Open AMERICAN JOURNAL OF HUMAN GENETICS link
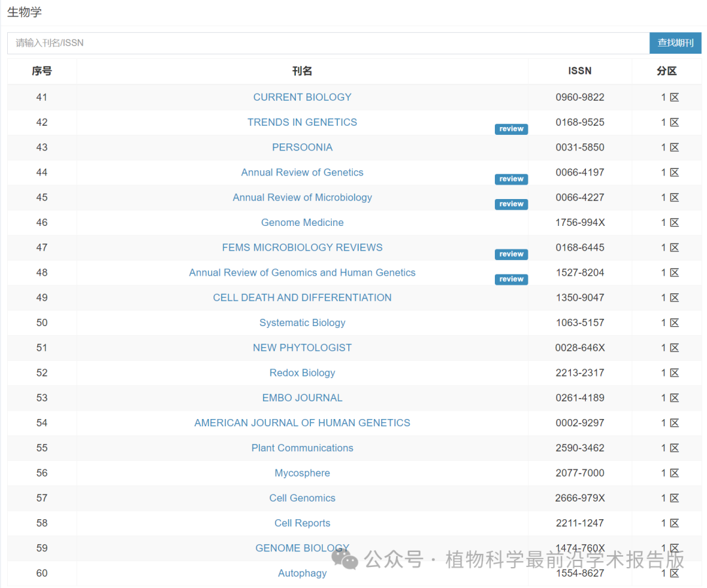Screen dimensions: 707x588 click(x=302, y=423)
